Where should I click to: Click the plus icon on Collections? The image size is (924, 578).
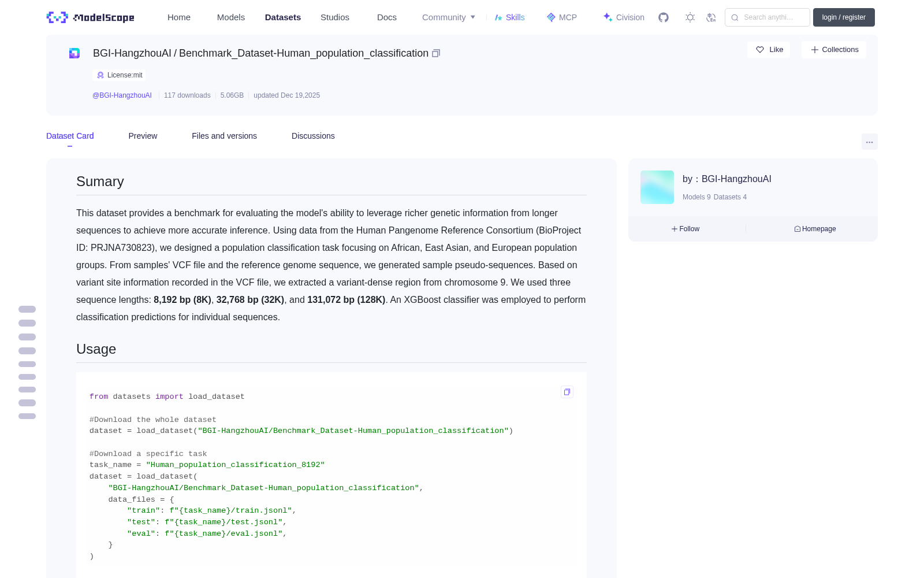coord(815,50)
